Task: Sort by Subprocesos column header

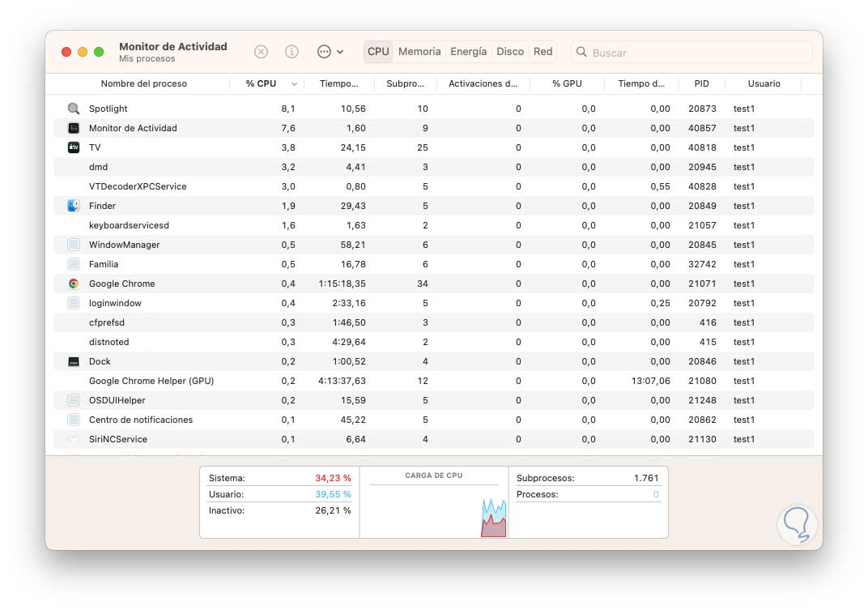Action: coord(405,83)
